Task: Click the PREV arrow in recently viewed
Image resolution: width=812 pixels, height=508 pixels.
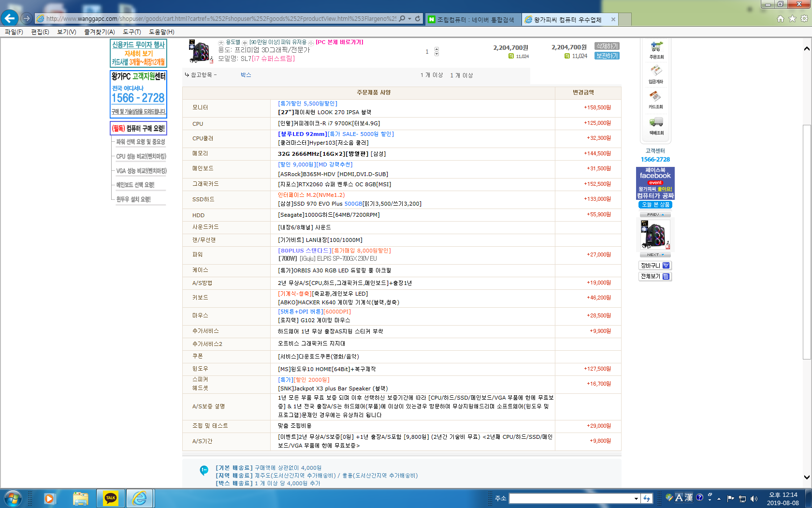Action: pos(655,214)
